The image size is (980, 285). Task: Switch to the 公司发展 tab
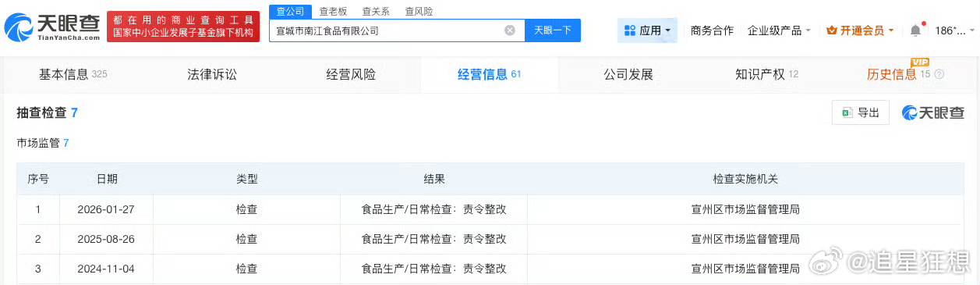(x=628, y=75)
